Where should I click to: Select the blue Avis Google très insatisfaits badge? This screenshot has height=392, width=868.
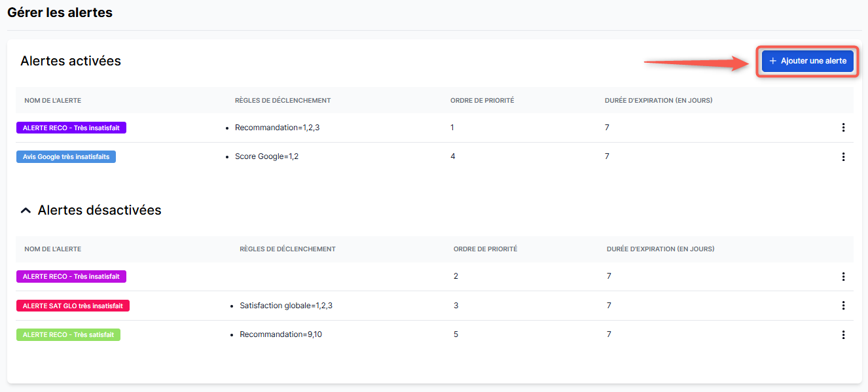click(x=66, y=157)
